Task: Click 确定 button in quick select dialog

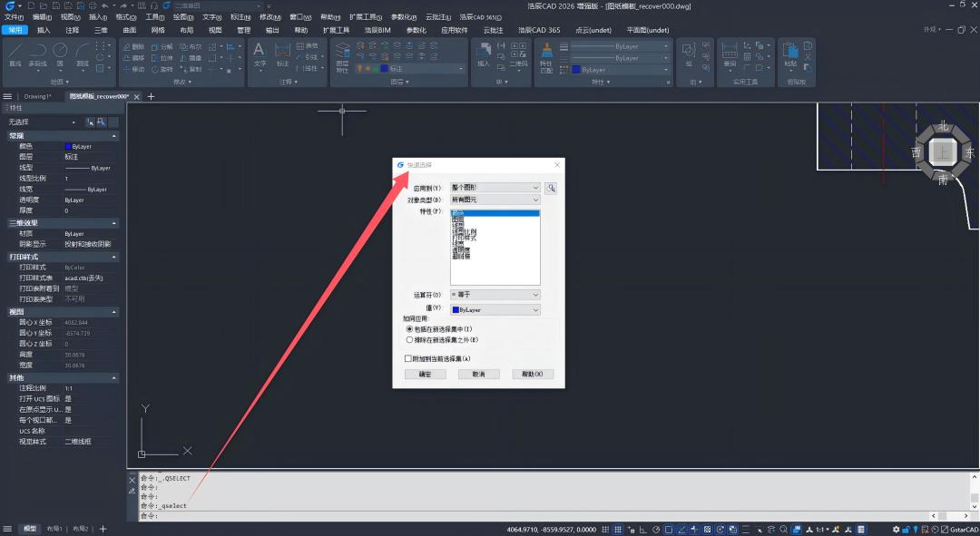Action: tap(425, 375)
